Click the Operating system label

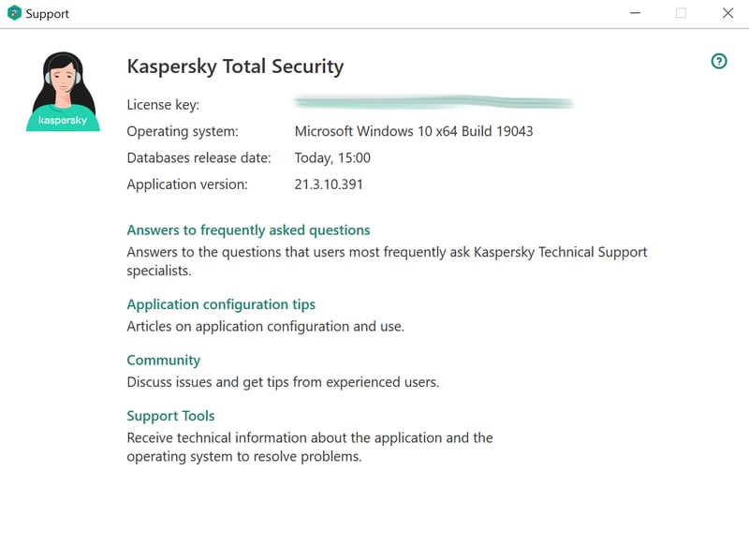click(183, 131)
